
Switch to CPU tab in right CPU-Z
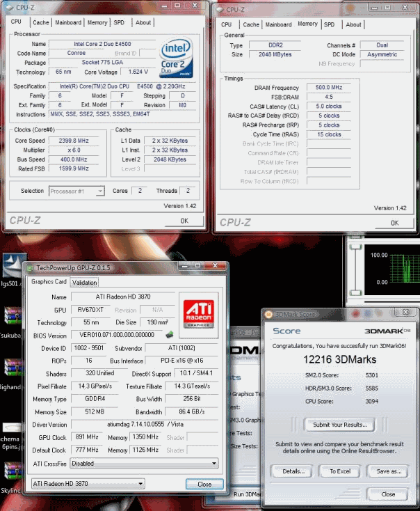[226, 24]
